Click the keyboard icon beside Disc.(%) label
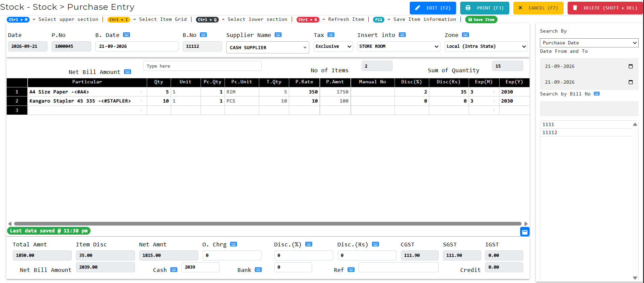Screen dimensions: 644x283 click(x=309, y=244)
